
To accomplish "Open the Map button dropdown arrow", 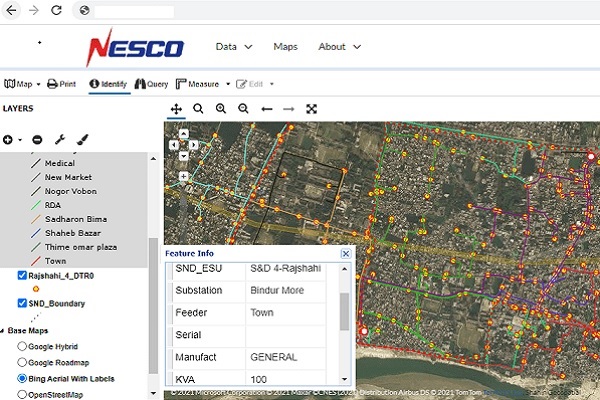I will pyautogui.click(x=38, y=84).
